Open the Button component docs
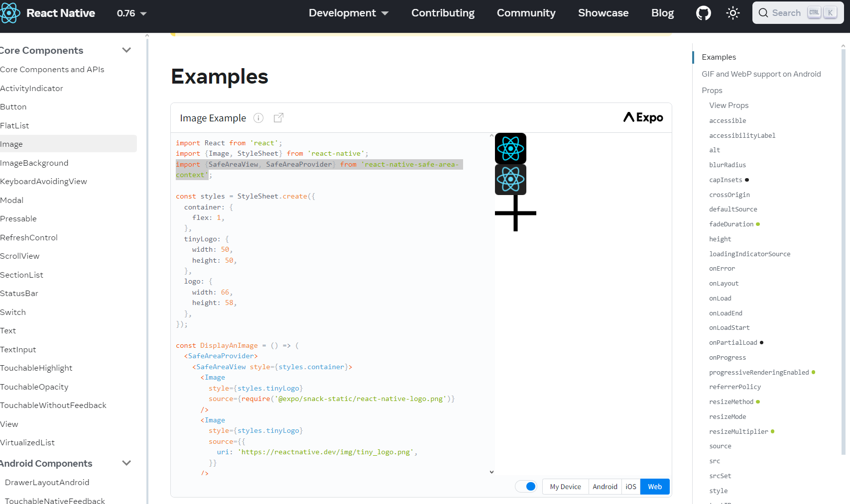The width and height of the screenshot is (850, 504). pyautogui.click(x=13, y=107)
